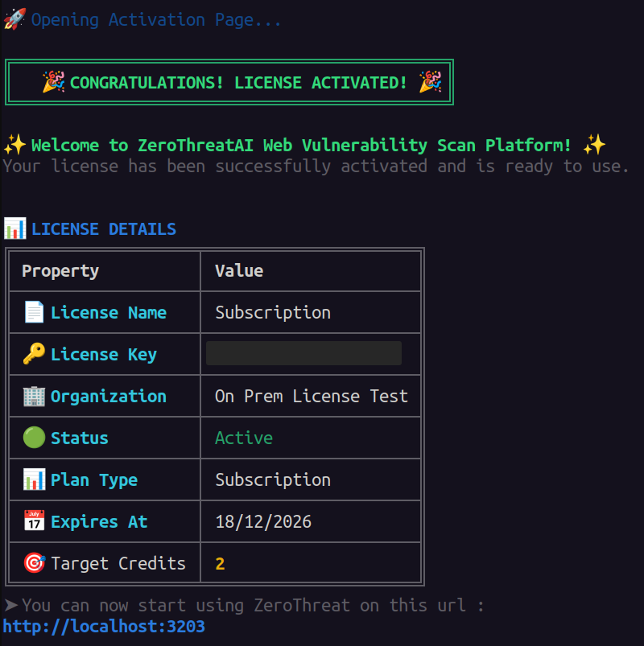Click the Plan Type value 'Subscription'
Screen dimensions: 644x646
pos(273,480)
